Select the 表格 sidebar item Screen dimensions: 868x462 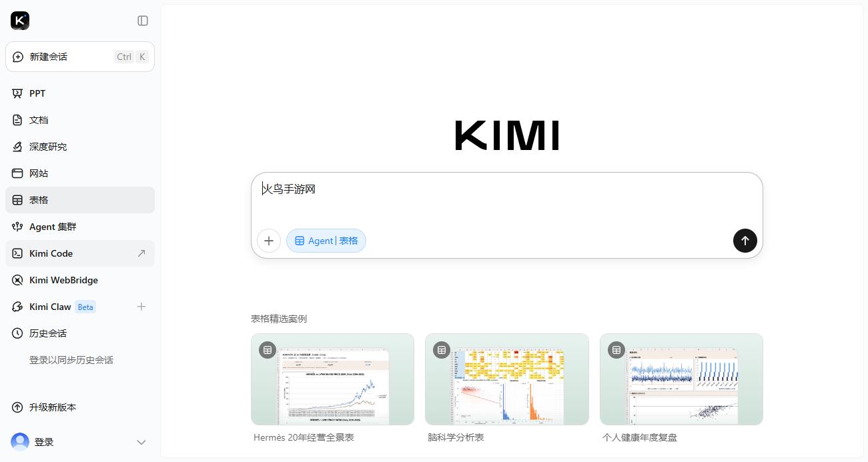[80, 200]
